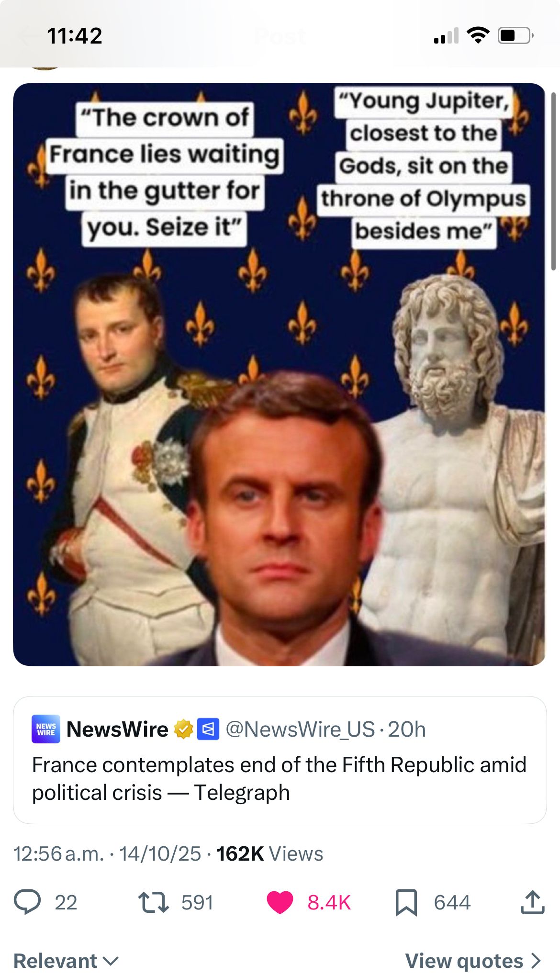Unlike the post via pink heart
The width and height of the screenshot is (560, 976).
coord(280,902)
